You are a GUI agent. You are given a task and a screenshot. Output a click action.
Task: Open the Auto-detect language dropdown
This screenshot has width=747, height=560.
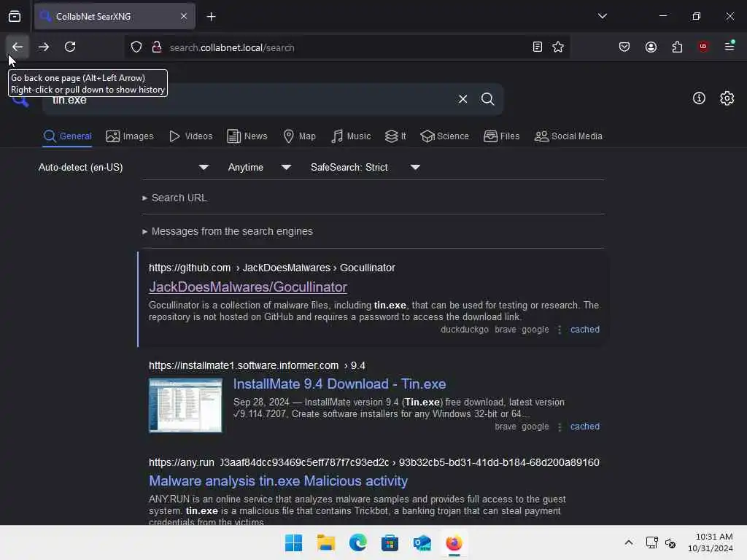point(123,167)
